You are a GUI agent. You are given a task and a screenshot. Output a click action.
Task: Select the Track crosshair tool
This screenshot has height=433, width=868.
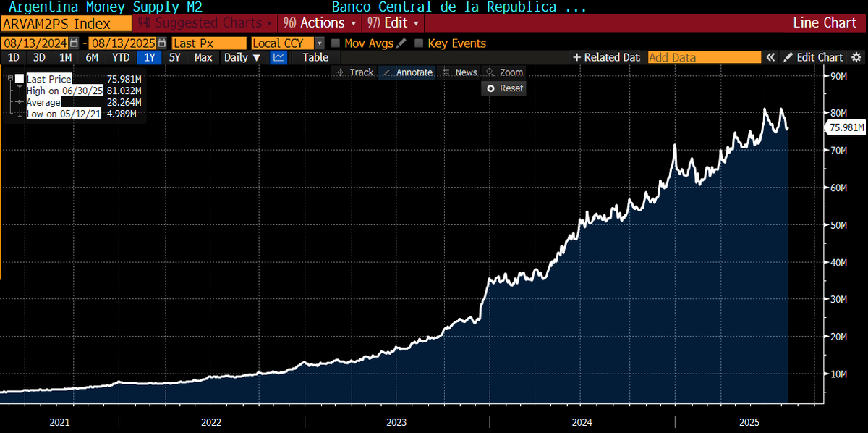coord(354,72)
